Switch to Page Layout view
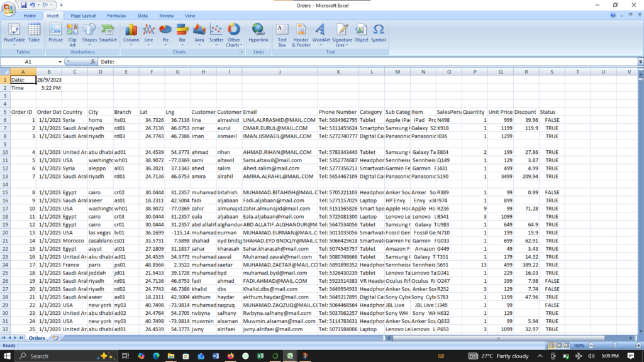This screenshot has height=362, width=644. coord(558,346)
